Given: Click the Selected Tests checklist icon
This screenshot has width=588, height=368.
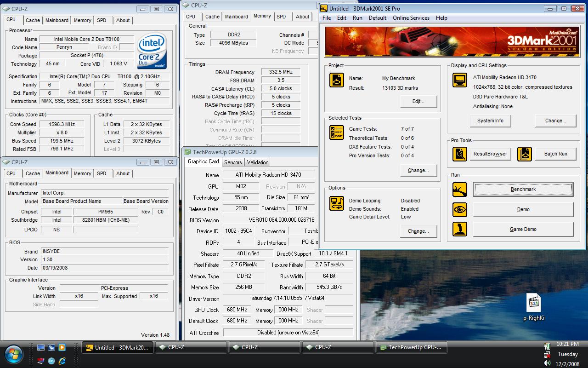Looking at the screenshot, I should [x=337, y=132].
